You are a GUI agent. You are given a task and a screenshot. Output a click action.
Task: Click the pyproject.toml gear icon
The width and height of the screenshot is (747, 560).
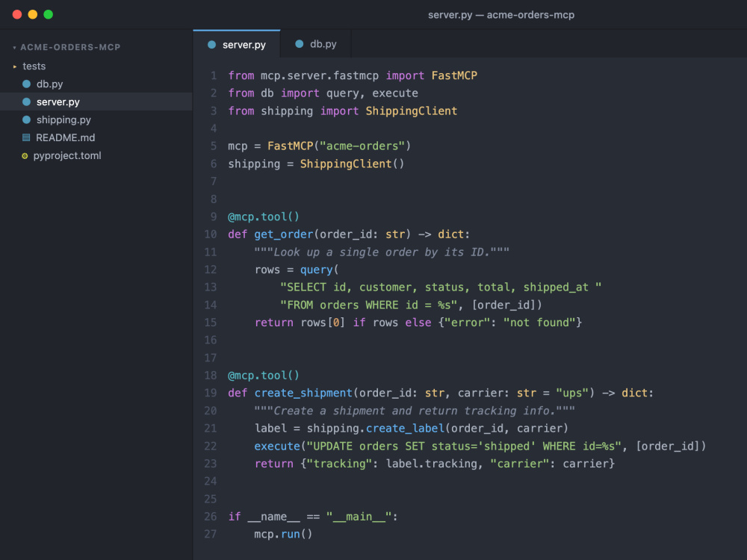tap(25, 156)
